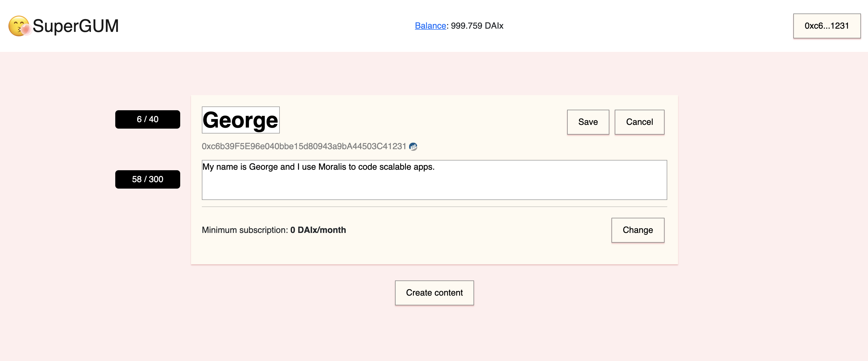Open the Balance link

point(430,26)
